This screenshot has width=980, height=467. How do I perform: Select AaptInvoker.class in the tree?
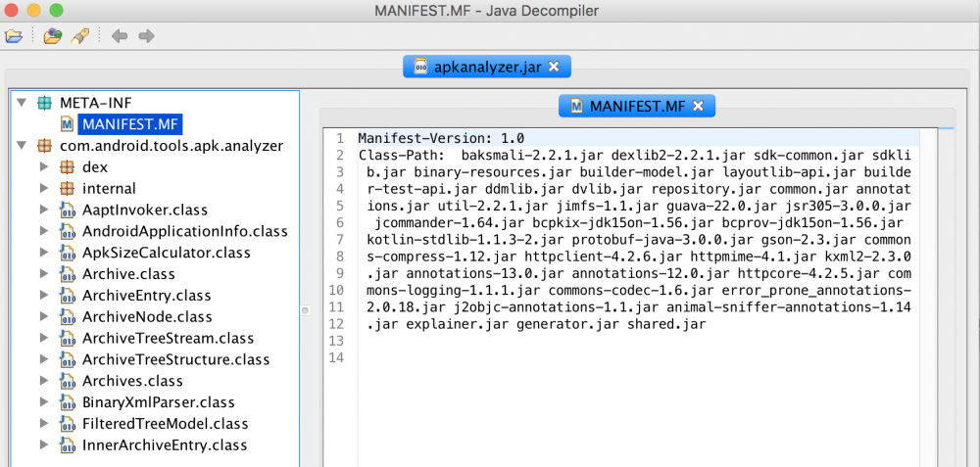(145, 210)
